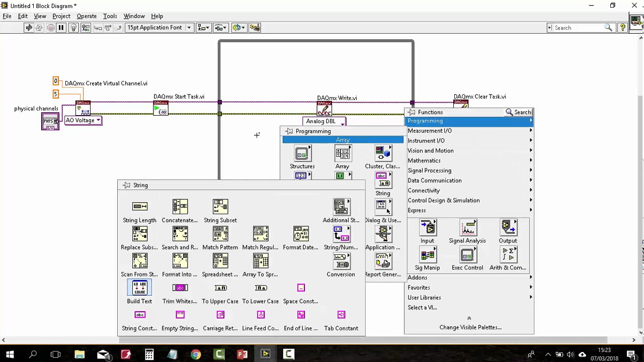This screenshot has width=644, height=362.
Task: Toggle Highlight Execution lightbulb
Action: [x=73, y=28]
